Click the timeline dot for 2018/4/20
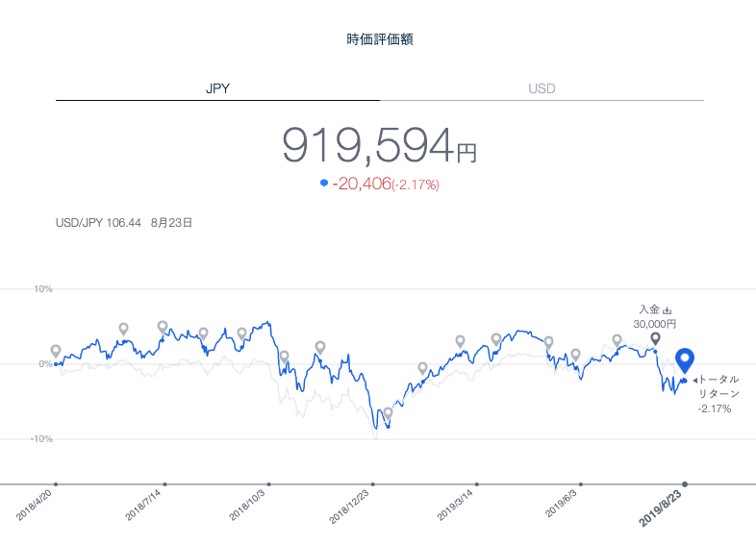The height and width of the screenshot is (543, 756). tap(56, 483)
